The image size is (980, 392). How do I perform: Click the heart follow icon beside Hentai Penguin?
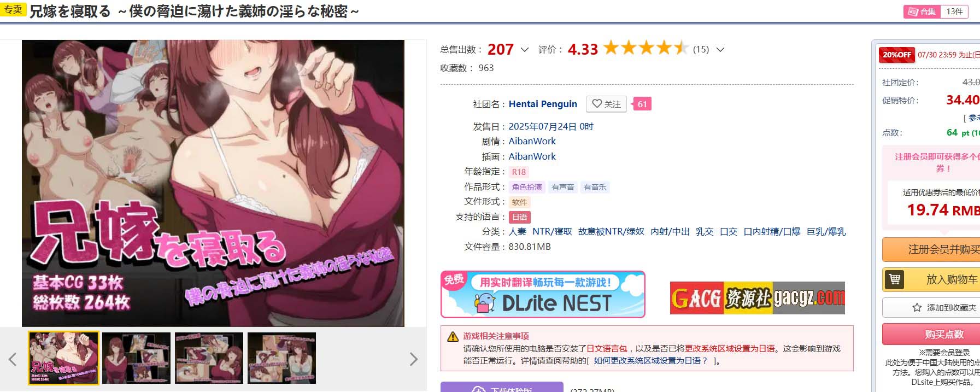coord(597,104)
